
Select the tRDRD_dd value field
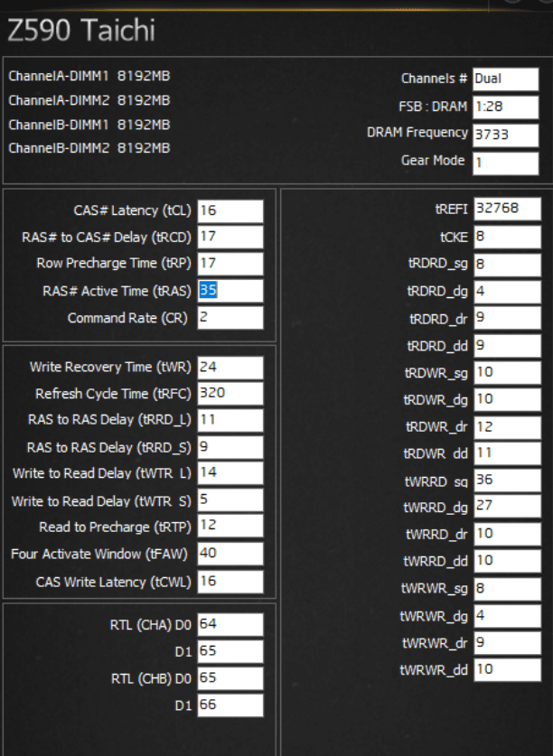(x=507, y=346)
